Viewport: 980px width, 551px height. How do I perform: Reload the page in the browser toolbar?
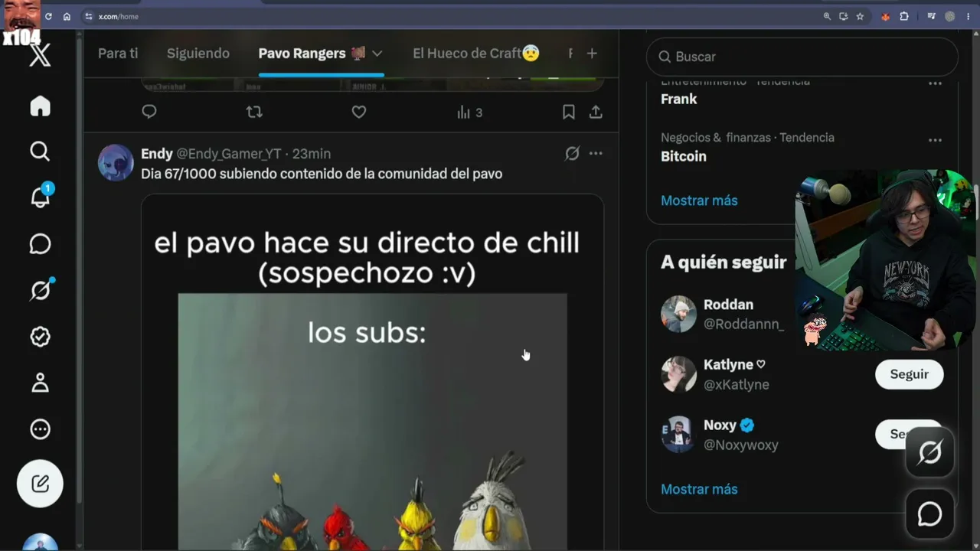[x=49, y=16]
